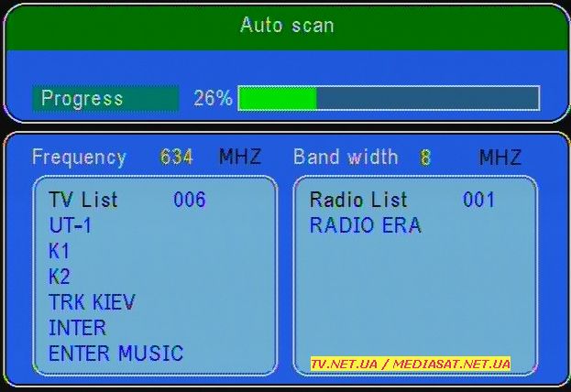Viewport: 571px width, 392px height.
Task: Select the Progress label box
Action: (x=105, y=98)
